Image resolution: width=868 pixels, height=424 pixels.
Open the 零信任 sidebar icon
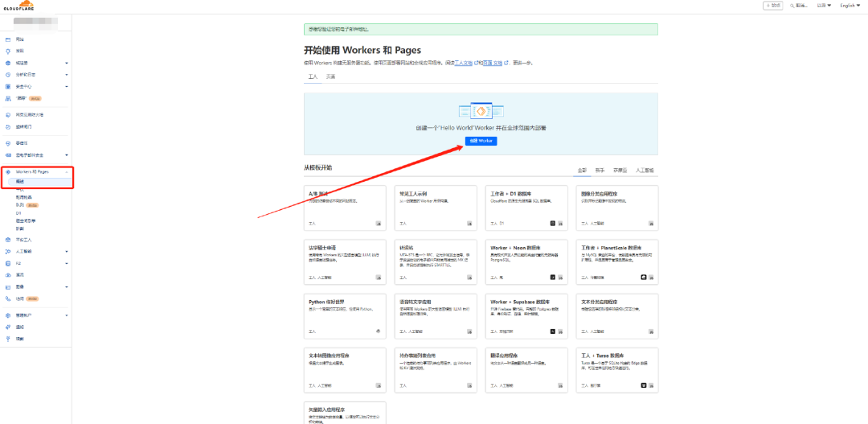[8, 143]
